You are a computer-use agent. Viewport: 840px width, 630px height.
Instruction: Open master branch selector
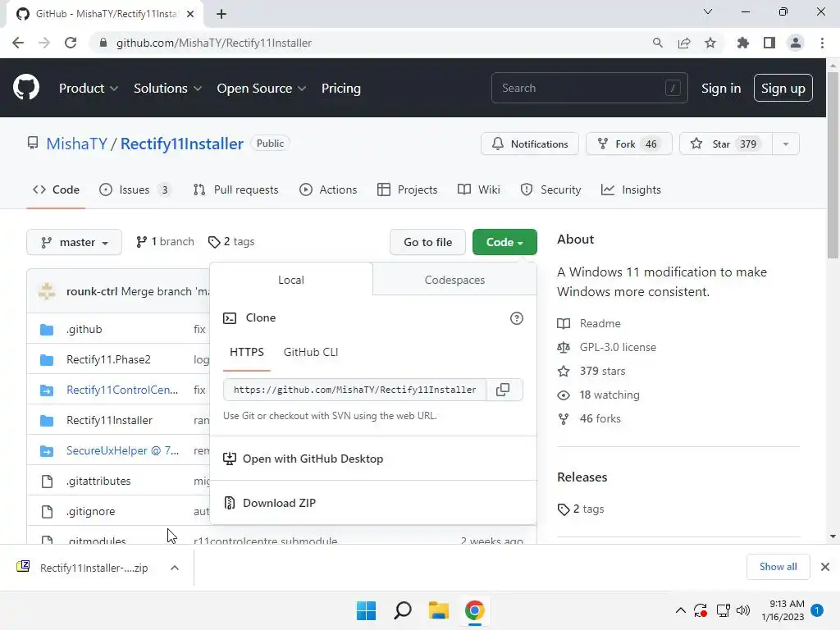tap(74, 242)
